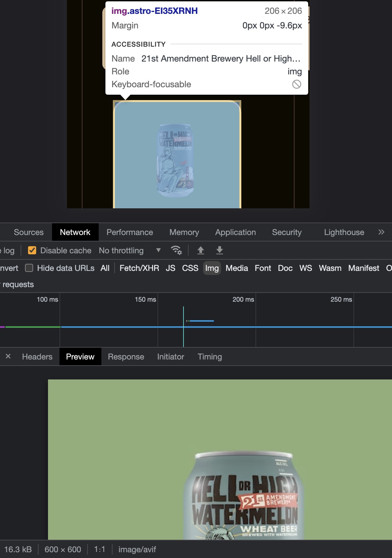Enable the Hide data URLs checkbox
Screen dimensions: 392x558
pyautogui.click(x=29, y=268)
